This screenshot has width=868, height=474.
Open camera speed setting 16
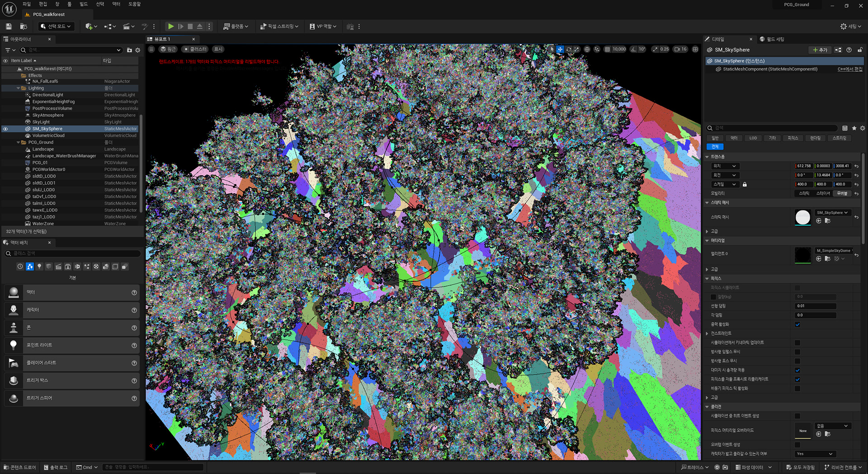(680, 49)
